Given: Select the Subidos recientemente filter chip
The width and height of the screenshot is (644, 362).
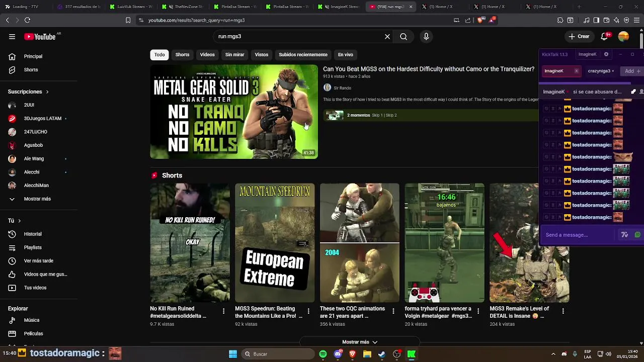Looking at the screenshot, I should tap(303, 54).
